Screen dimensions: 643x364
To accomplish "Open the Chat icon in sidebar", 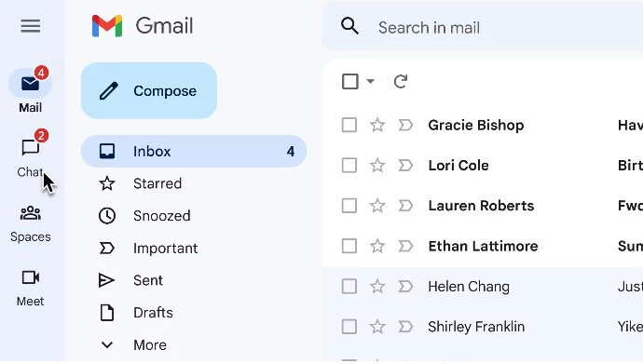I will coord(31,147).
